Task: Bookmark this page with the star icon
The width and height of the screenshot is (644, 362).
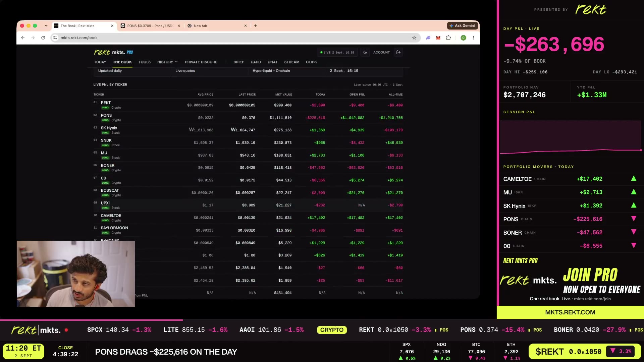Action: coord(414,38)
